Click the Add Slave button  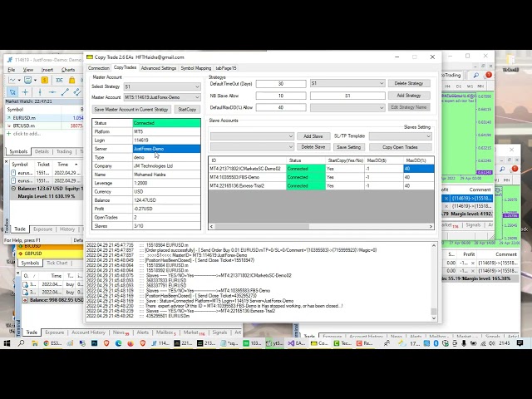coord(313,136)
